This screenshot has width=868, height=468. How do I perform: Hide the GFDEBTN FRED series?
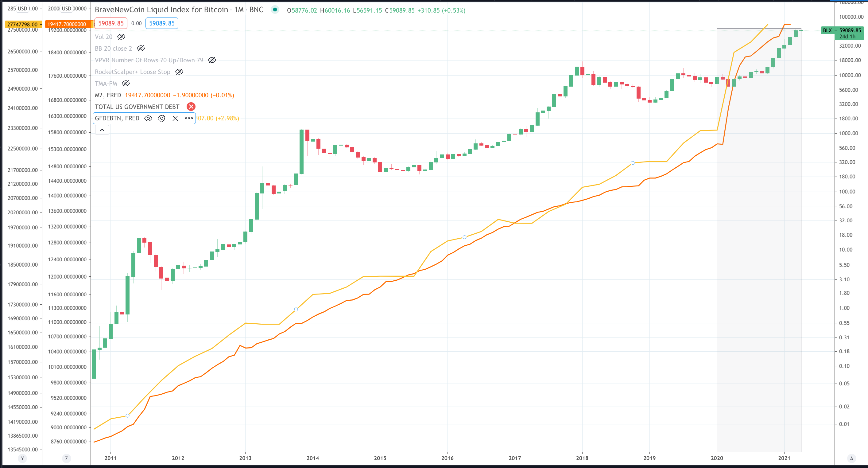tap(148, 118)
